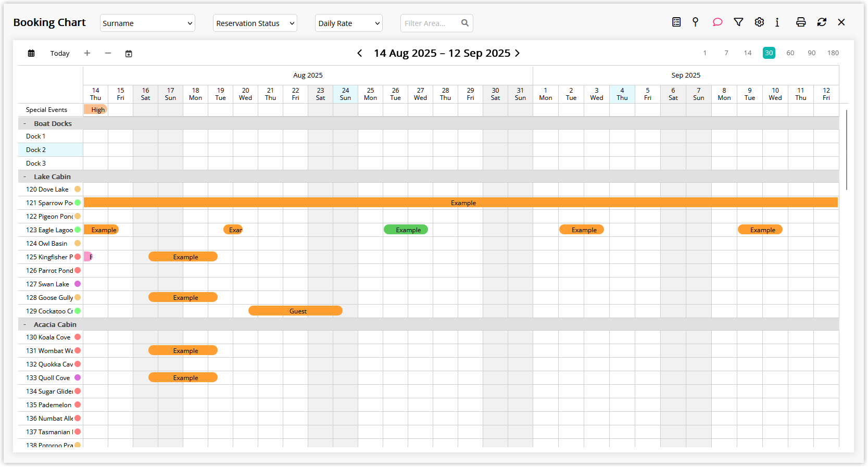868x467 pixels.
Task: Open the Reservation Status dropdown
Action: (x=255, y=23)
